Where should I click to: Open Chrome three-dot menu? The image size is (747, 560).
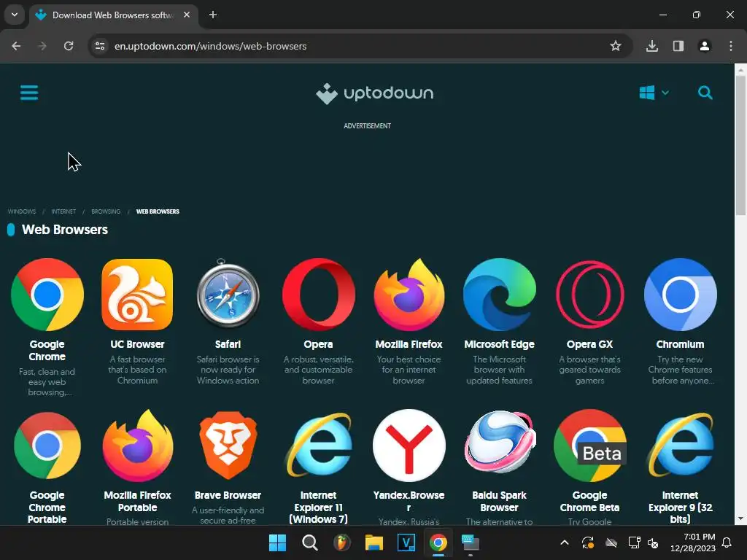coord(731,46)
